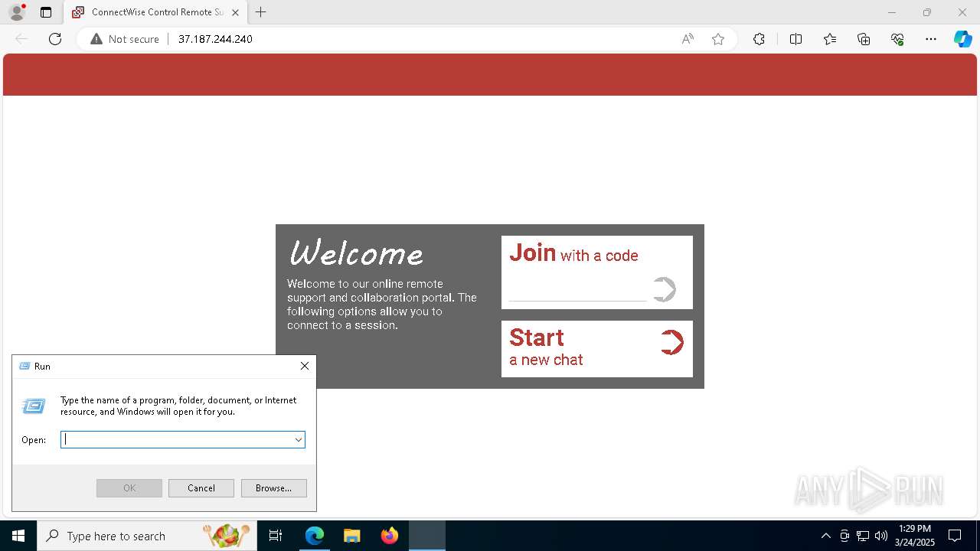Screen dimensions: 980x551
Task: Show hidden system tray icons
Action: tap(825, 536)
